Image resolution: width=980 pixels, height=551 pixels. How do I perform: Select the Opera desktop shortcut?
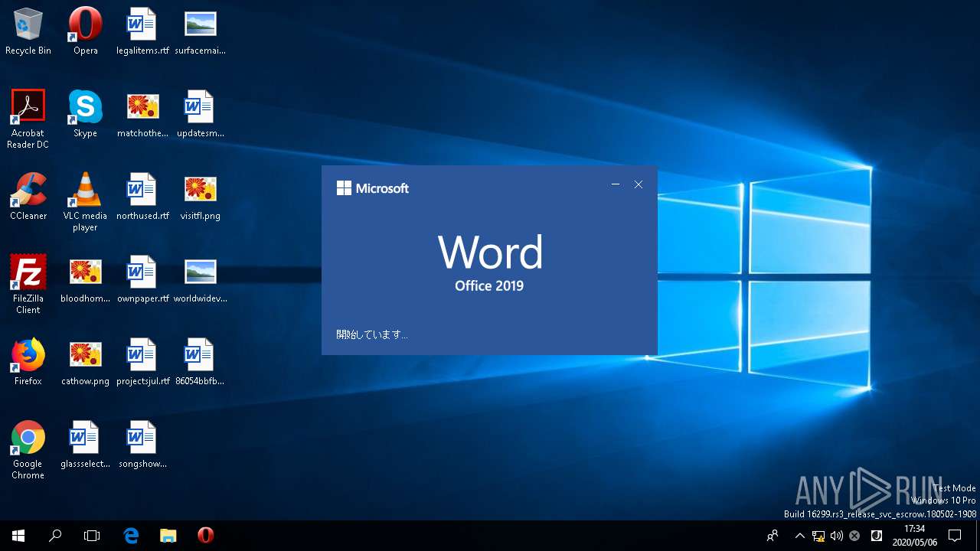(x=85, y=31)
